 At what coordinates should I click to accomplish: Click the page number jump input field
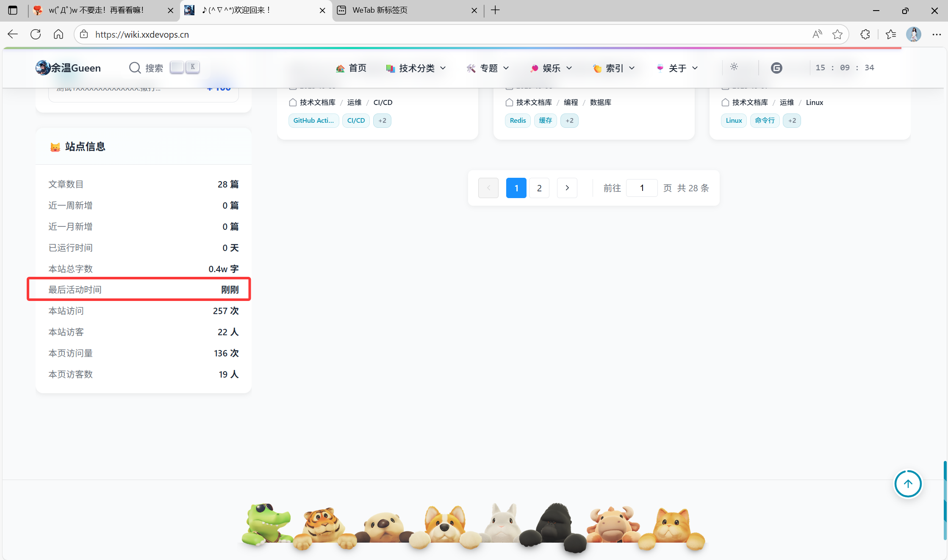(x=641, y=188)
